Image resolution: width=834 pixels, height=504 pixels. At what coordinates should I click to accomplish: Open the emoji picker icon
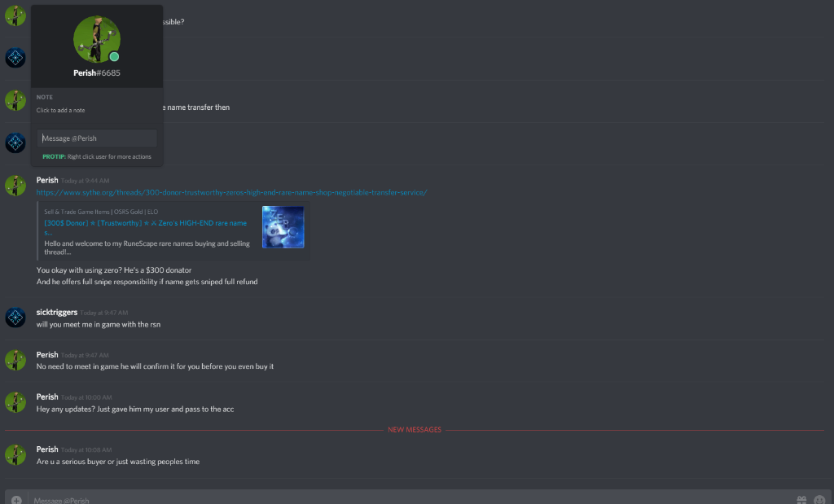pyautogui.click(x=819, y=500)
